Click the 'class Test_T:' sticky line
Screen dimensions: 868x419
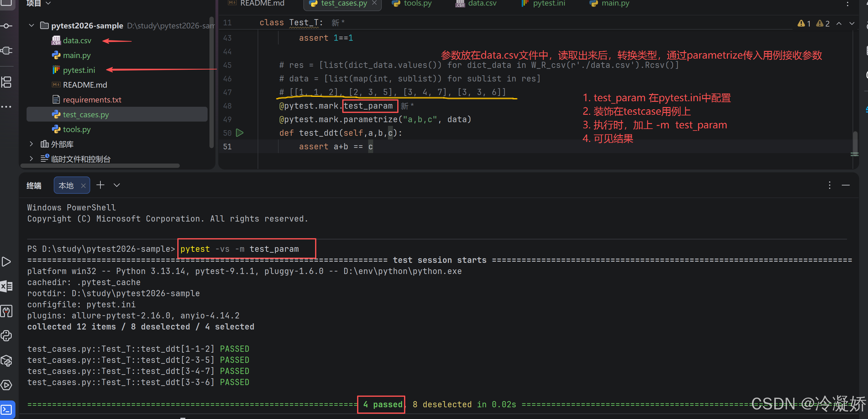coord(291,23)
